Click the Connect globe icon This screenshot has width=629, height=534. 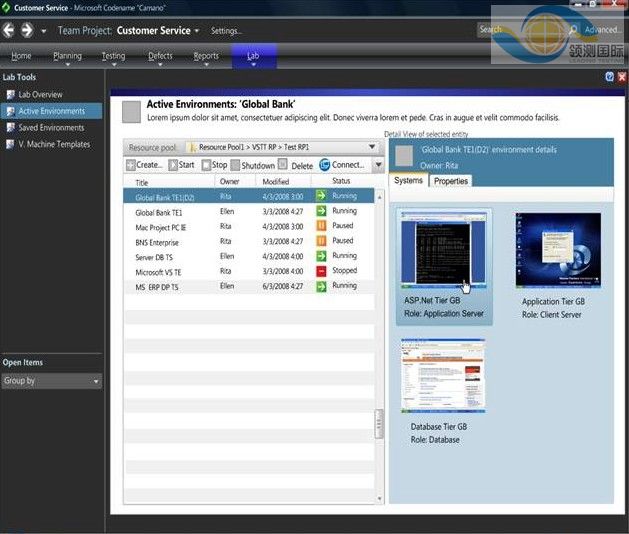(325, 165)
